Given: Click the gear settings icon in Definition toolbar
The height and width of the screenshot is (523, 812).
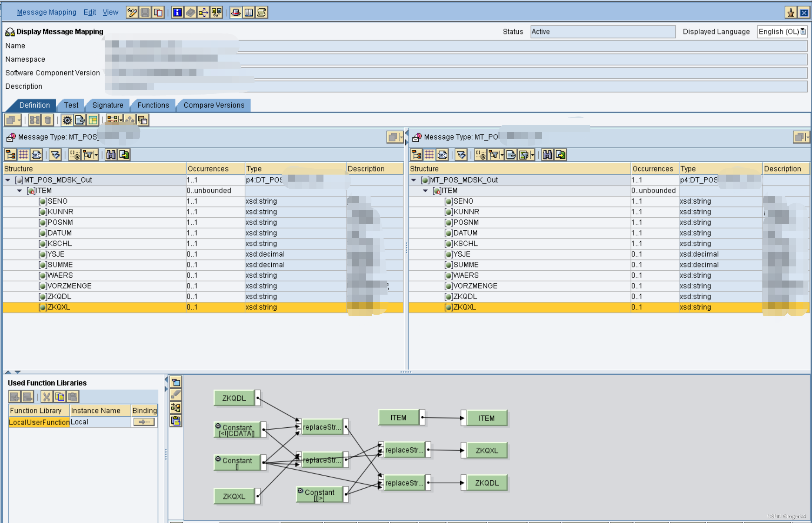Looking at the screenshot, I should click(67, 120).
